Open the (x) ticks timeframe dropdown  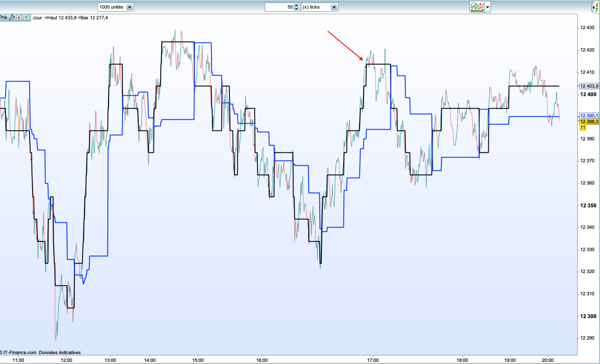[320, 7]
